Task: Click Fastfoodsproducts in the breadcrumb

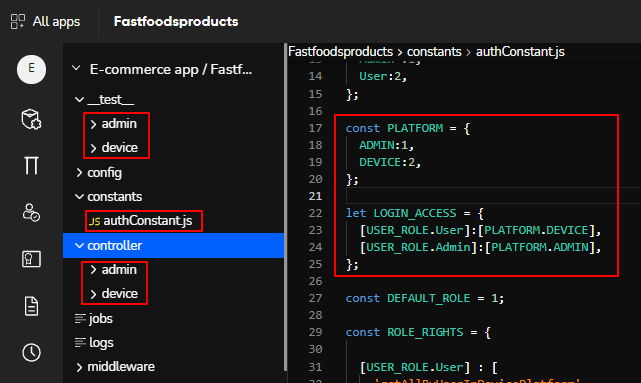Action: pyautogui.click(x=341, y=52)
